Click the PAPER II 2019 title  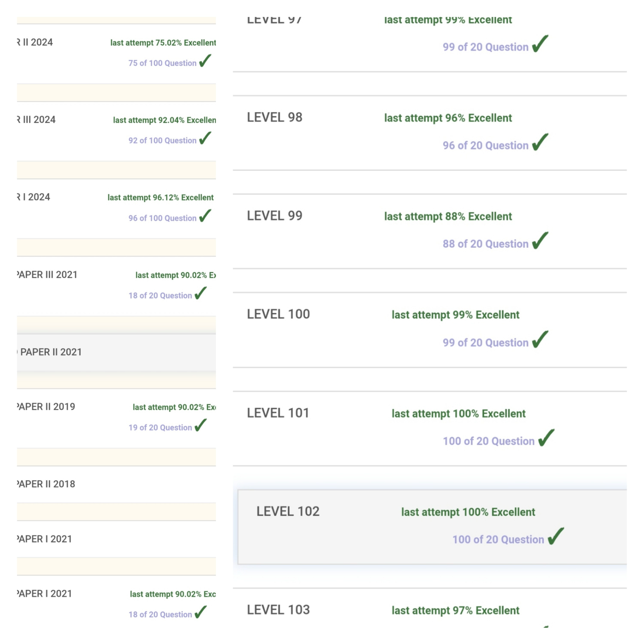(46, 407)
